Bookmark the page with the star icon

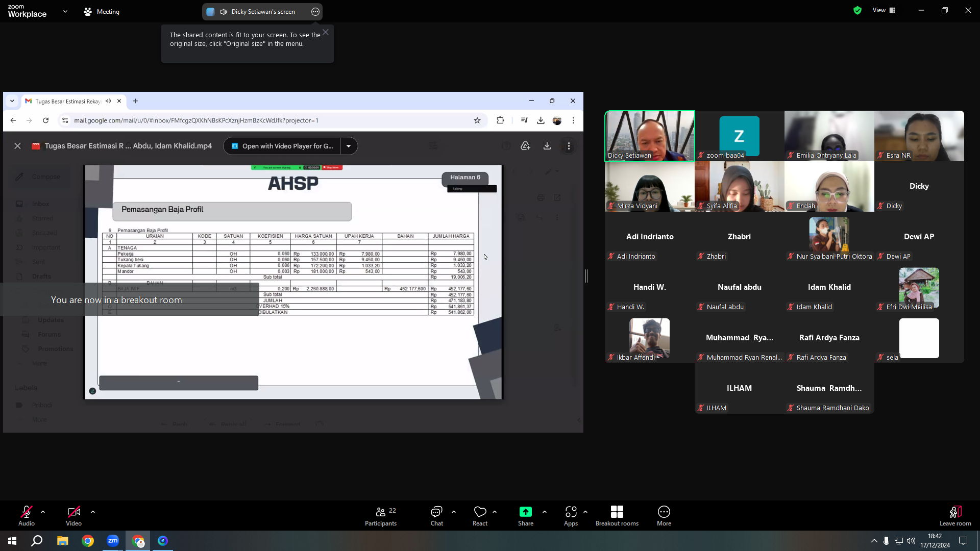(x=477, y=120)
